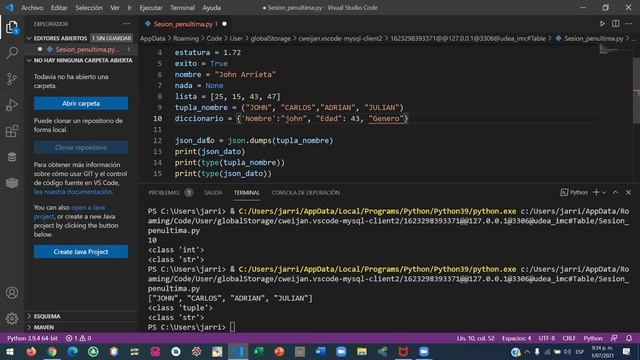The width and height of the screenshot is (640, 360).
Task: Click the CRLF line ending entry
Action: (569, 338)
